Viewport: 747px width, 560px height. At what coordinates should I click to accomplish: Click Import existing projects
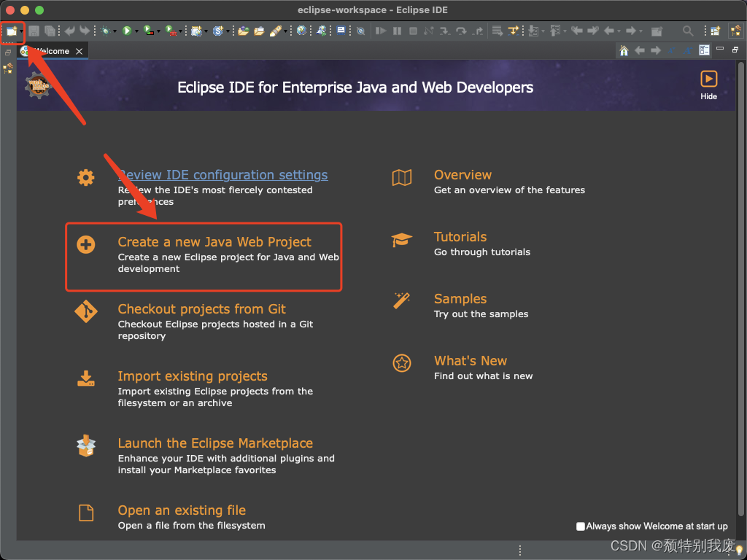[x=193, y=376]
